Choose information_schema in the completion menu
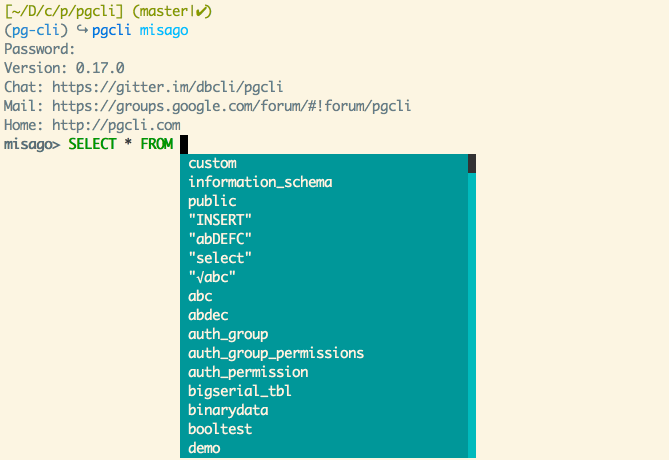 click(260, 182)
